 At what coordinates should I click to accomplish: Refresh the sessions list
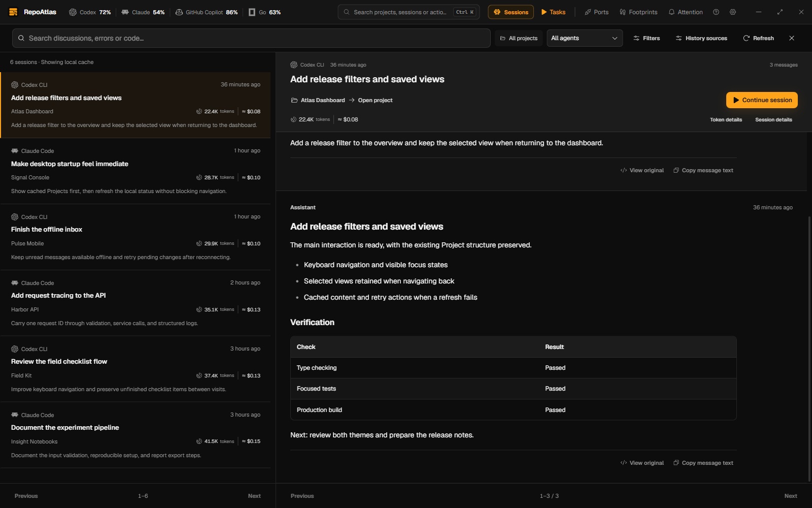pos(759,38)
